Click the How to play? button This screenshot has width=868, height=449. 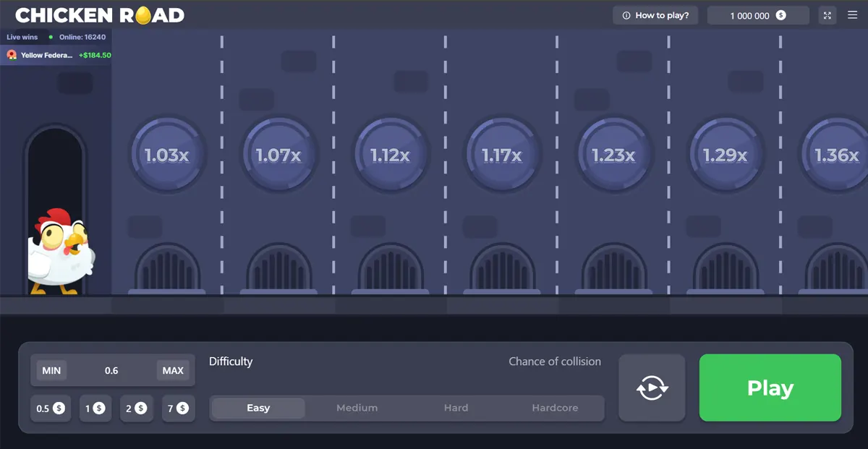(655, 15)
